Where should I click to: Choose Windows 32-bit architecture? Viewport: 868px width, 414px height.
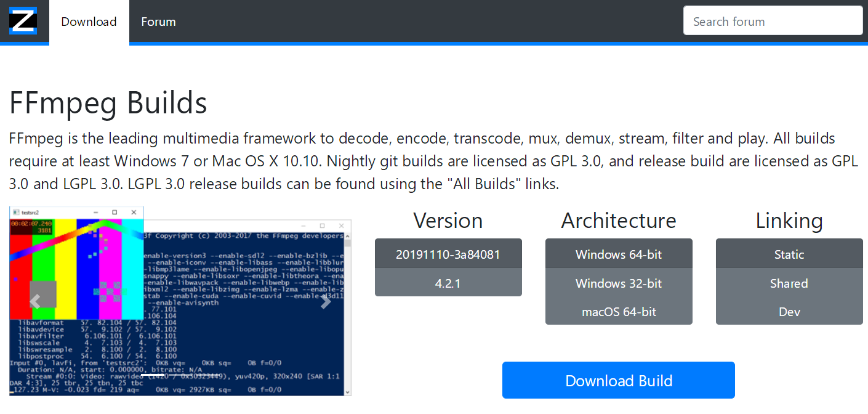click(619, 283)
